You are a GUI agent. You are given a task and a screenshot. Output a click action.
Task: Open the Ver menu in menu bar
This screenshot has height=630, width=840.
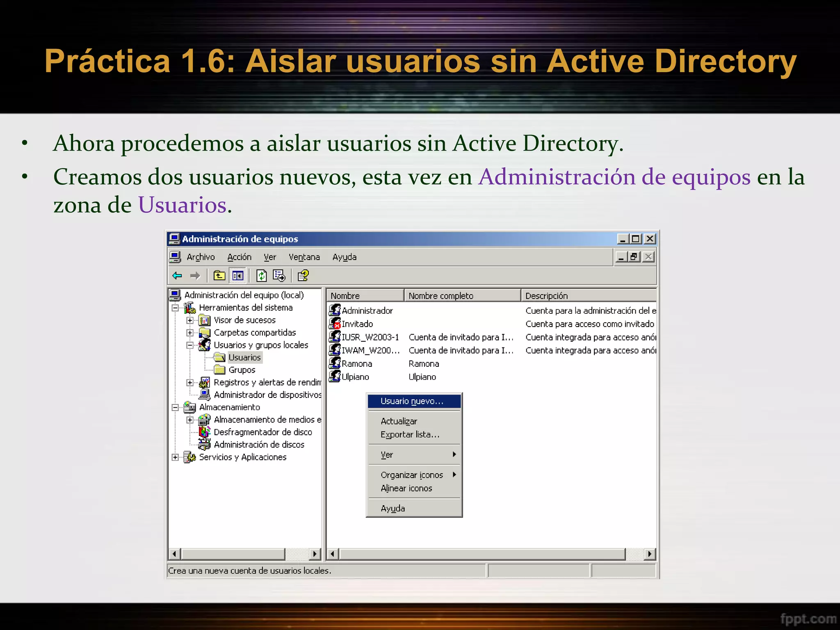270,257
